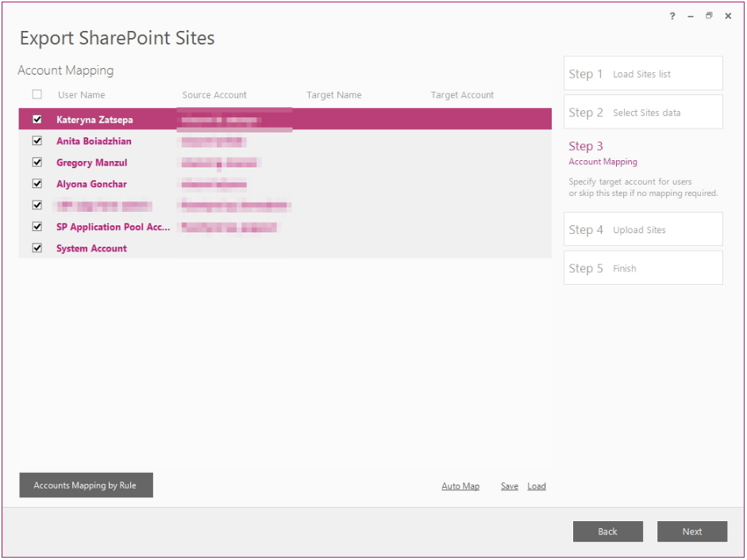Image resolution: width=747 pixels, height=560 pixels.
Task: Select the Anita Boiadzhian user name
Action: pos(94,141)
